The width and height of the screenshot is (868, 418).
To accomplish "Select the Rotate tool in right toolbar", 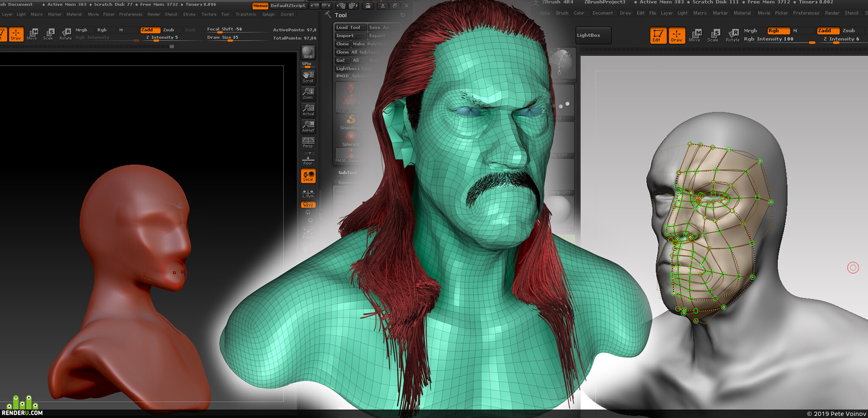I will click(732, 35).
